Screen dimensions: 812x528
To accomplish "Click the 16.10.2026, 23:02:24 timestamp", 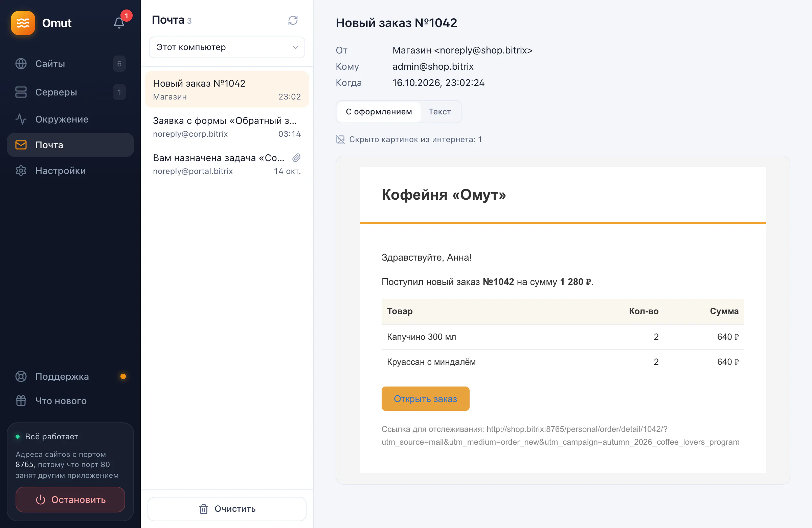I will tap(438, 83).
